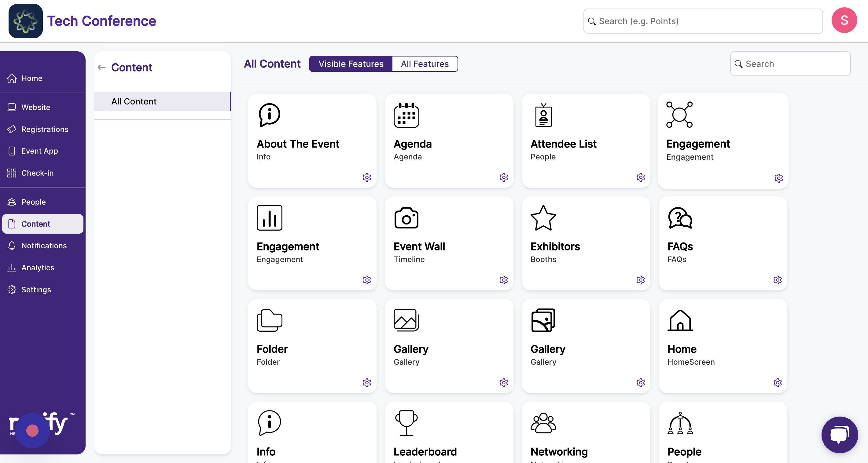Open Exhibitors star icon card
The width and height of the screenshot is (868, 463).
pyautogui.click(x=543, y=218)
